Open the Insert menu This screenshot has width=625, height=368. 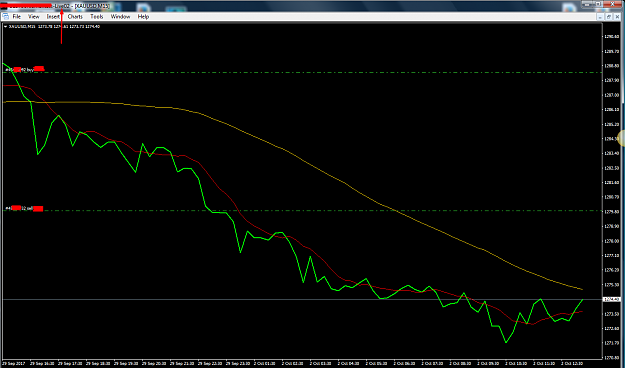pos(53,17)
